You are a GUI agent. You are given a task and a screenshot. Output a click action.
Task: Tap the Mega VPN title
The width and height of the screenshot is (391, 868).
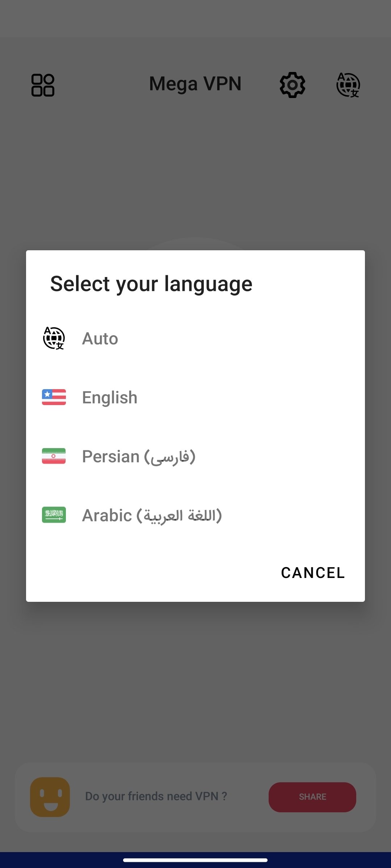pos(195,84)
